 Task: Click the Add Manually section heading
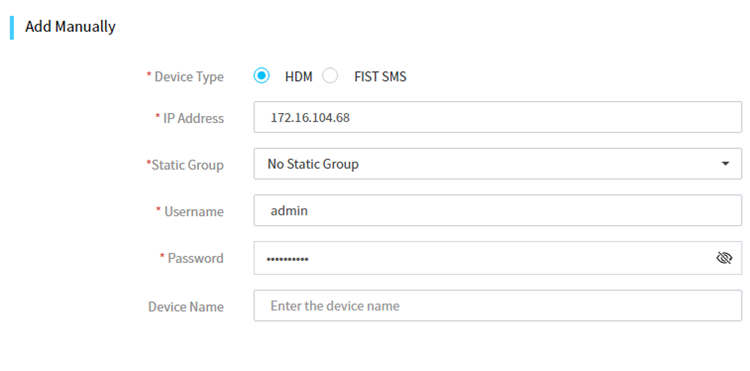(x=70, y=27)
